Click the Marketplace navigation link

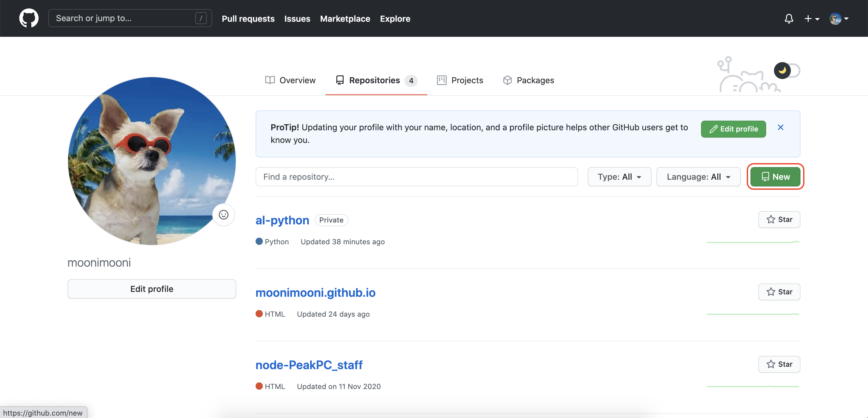pyautogui.click(x=345, y=18)
